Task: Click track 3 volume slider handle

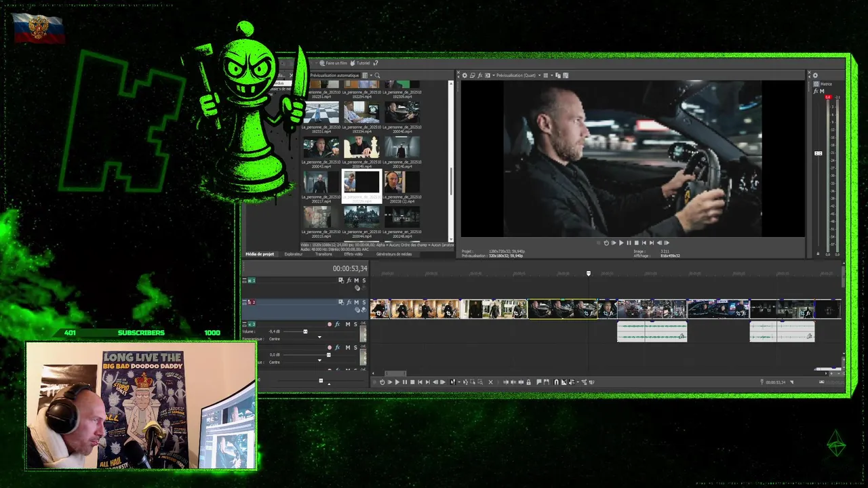Action: coord(305,331)
